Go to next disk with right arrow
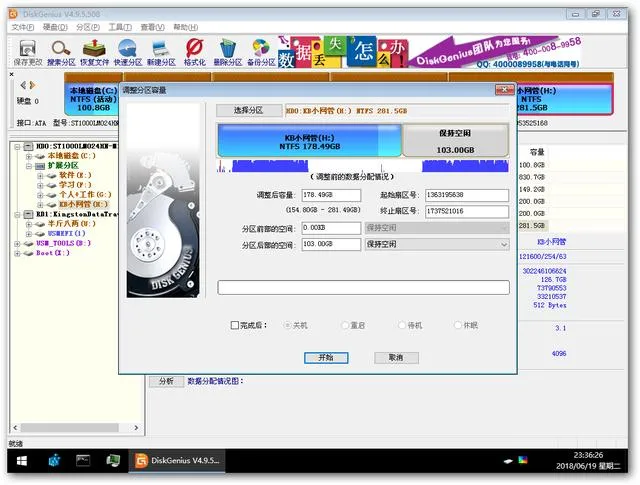The height and width of the screenshot is (485, 640). click(x=32, y=85)
